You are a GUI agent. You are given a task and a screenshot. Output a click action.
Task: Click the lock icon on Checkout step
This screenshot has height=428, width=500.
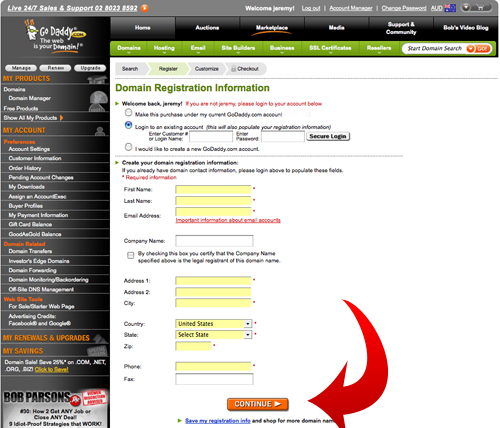click(x=234, y=68)
